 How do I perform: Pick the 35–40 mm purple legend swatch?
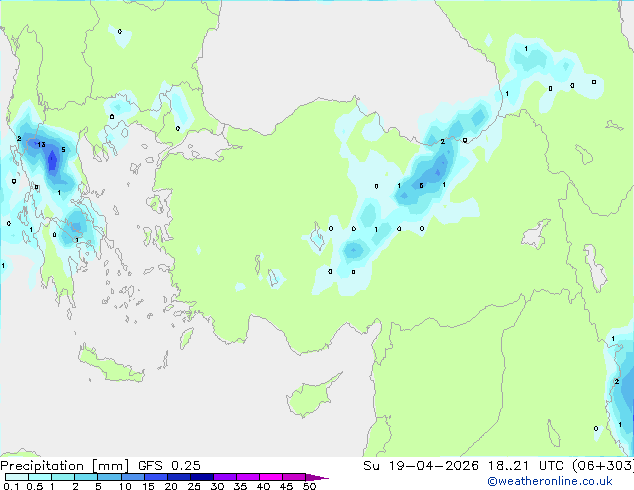pos(247,477)
